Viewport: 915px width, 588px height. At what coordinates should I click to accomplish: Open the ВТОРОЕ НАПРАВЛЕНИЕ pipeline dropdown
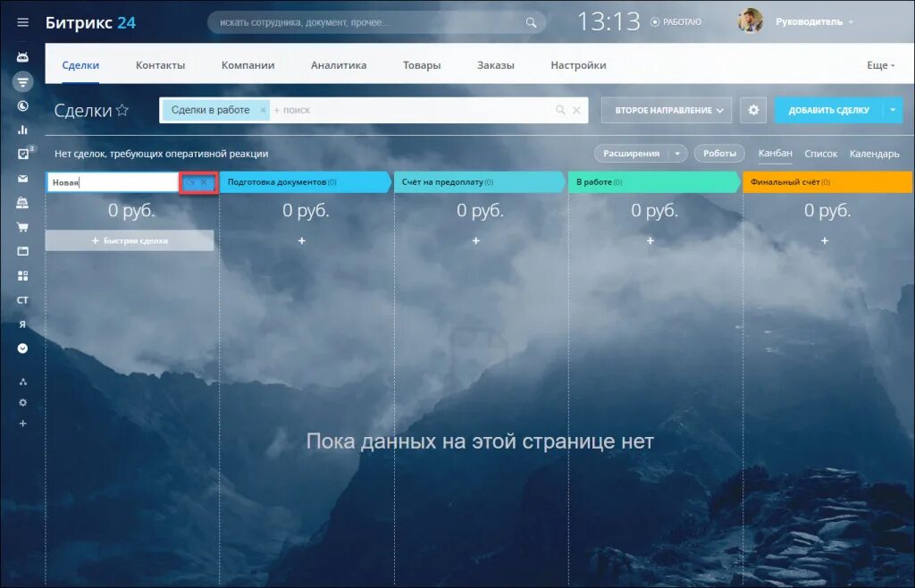667,110
